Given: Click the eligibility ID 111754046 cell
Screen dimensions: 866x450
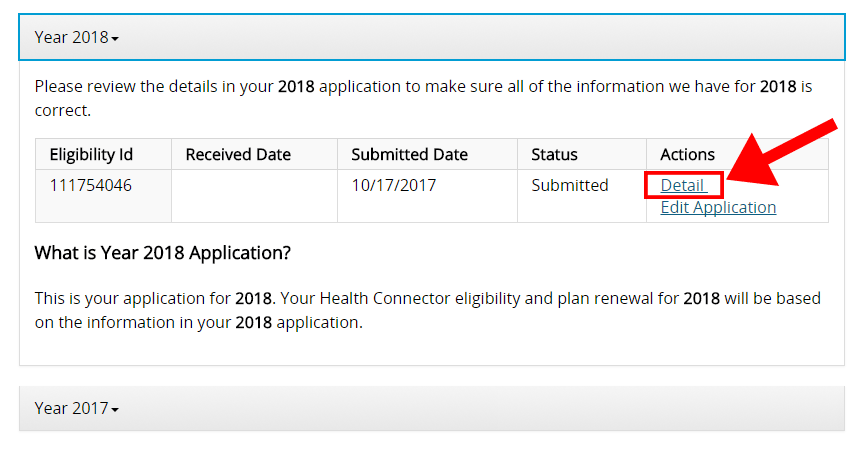Looking at the screenshot, I should point(103,196).
